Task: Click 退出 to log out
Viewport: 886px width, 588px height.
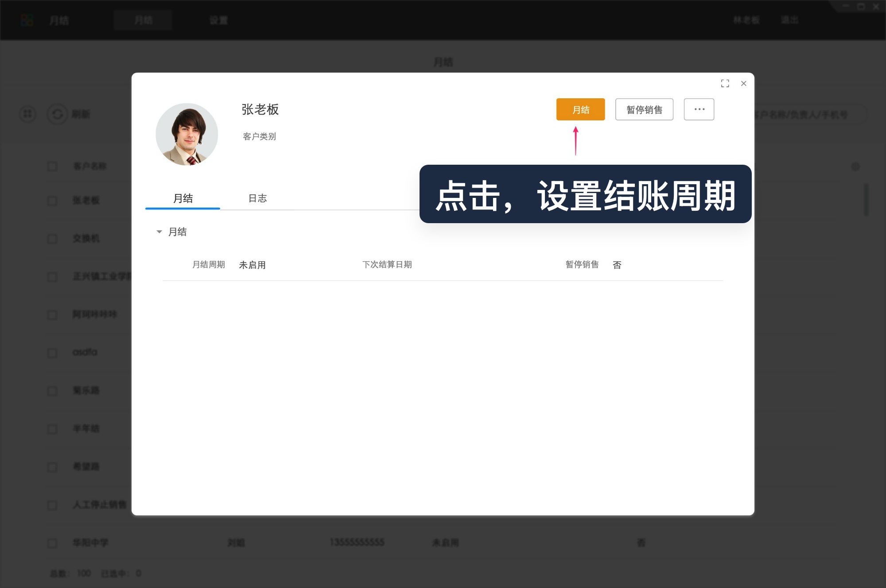Action: pyautogui.click(x=789, y=20)
